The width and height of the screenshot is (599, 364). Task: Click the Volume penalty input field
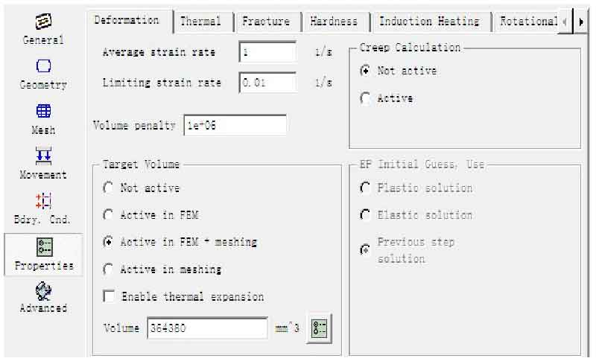(x=235, y=125)
